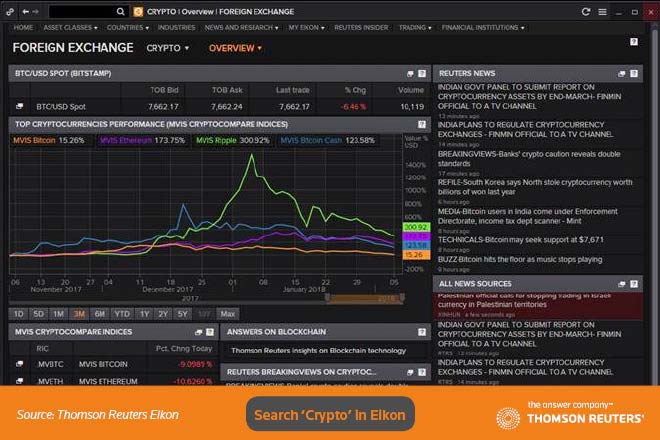Pop out MVIS CryptoCompare Indices panel
Viewport: 660px width, 440px height.
199,332
